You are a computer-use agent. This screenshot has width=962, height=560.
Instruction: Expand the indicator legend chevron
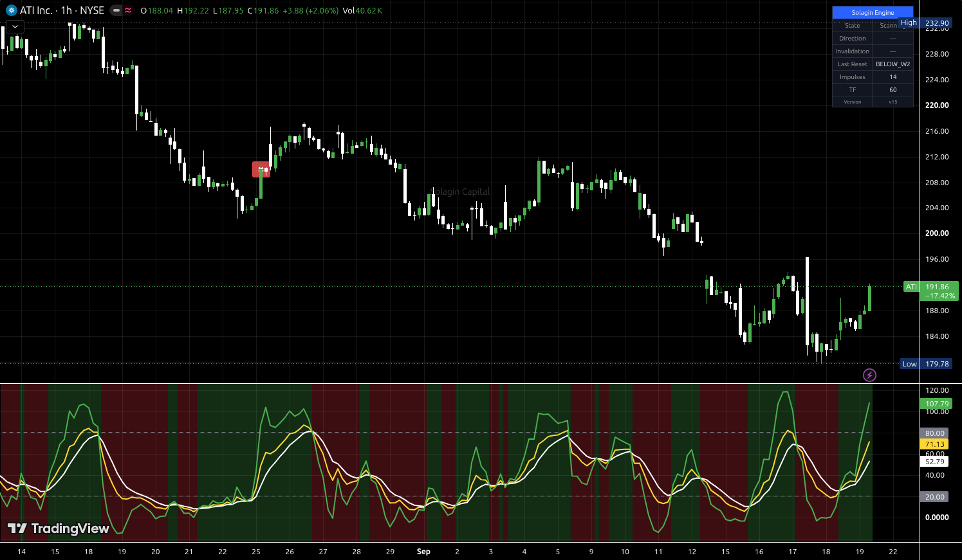[15, 26]
